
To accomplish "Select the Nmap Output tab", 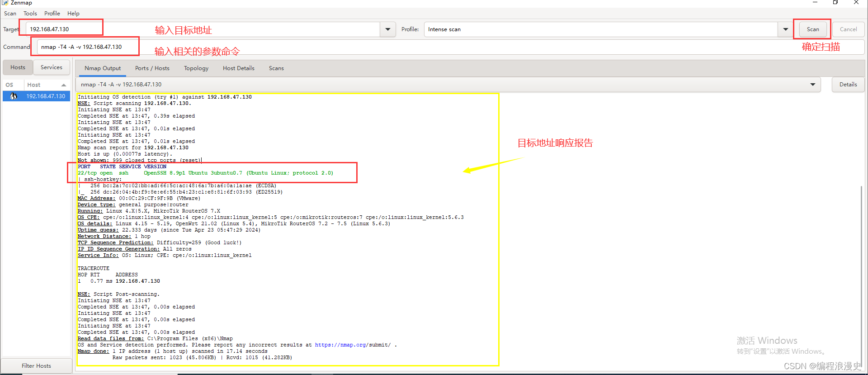I will coord(103,68).
